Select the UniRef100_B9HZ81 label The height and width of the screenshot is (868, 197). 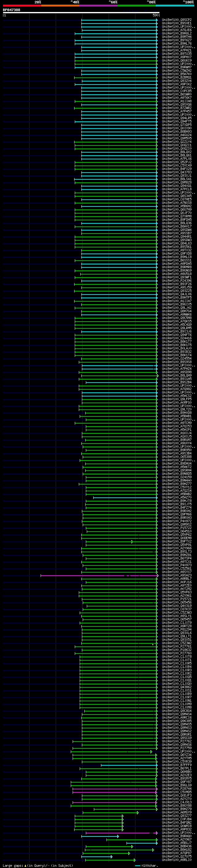click(x=176, y=555)
